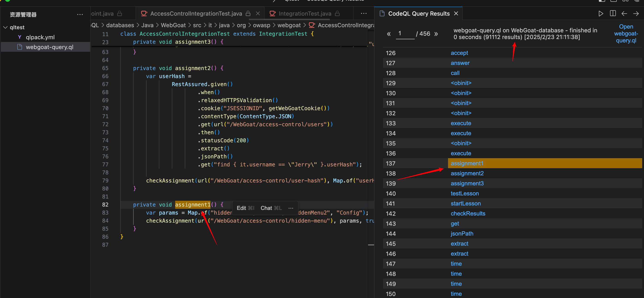The image size is (644, 298).
Task: Close the AccessControlIntegrationTest.java tab
Action: (258, 13)
